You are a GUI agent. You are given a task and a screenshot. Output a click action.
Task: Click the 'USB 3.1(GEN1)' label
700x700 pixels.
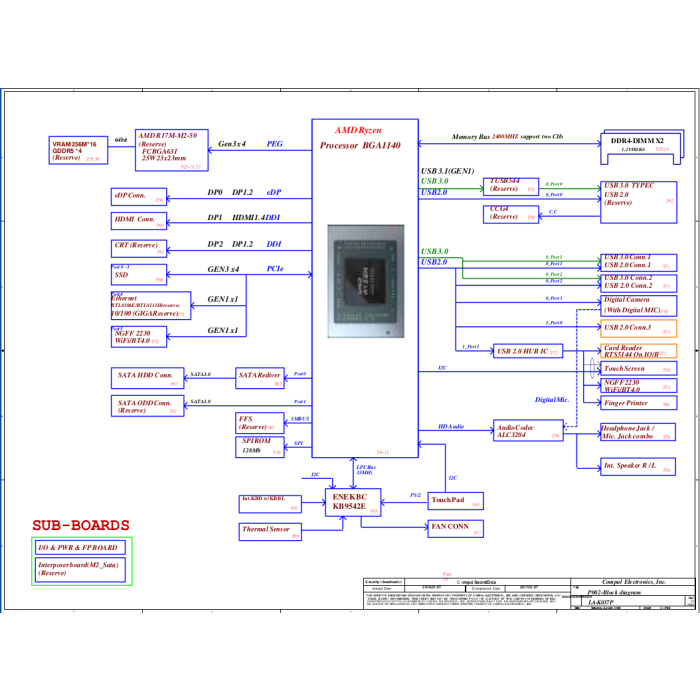[447, 171]
